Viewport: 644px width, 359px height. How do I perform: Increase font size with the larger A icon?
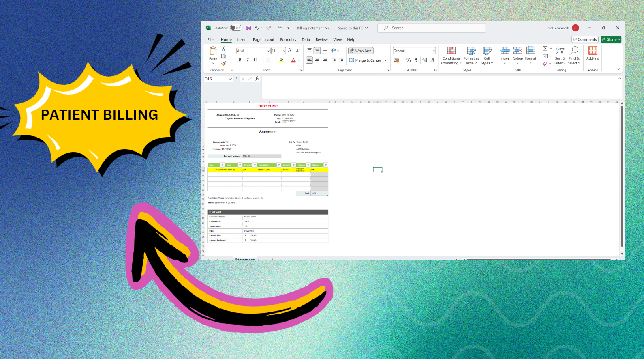290,51
